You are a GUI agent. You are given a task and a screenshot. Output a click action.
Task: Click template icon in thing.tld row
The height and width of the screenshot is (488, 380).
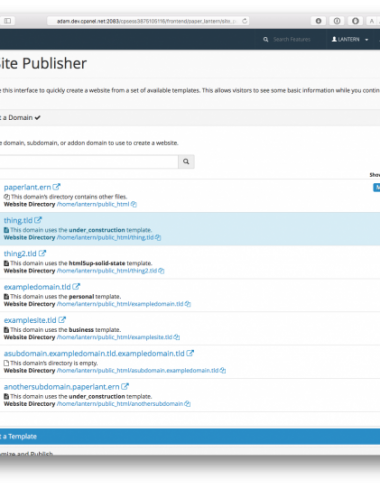pyautogui.click(x=6, y=230)
